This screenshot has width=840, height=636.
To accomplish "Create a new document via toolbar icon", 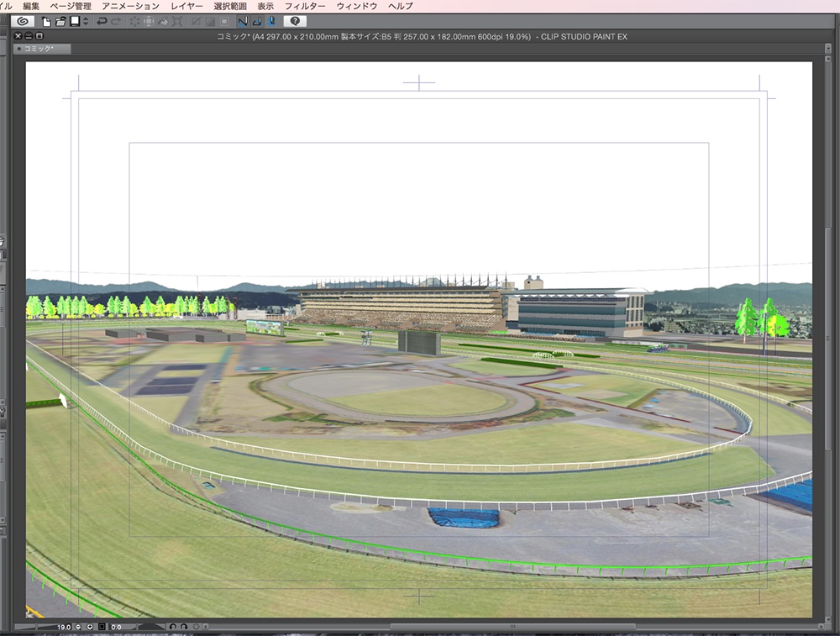I will (x=46, y=22).
